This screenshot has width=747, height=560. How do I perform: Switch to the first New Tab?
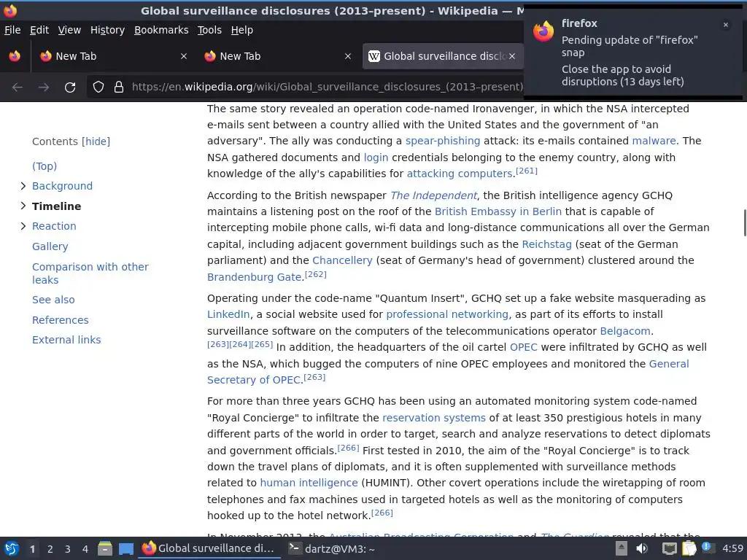coord(113,56)
